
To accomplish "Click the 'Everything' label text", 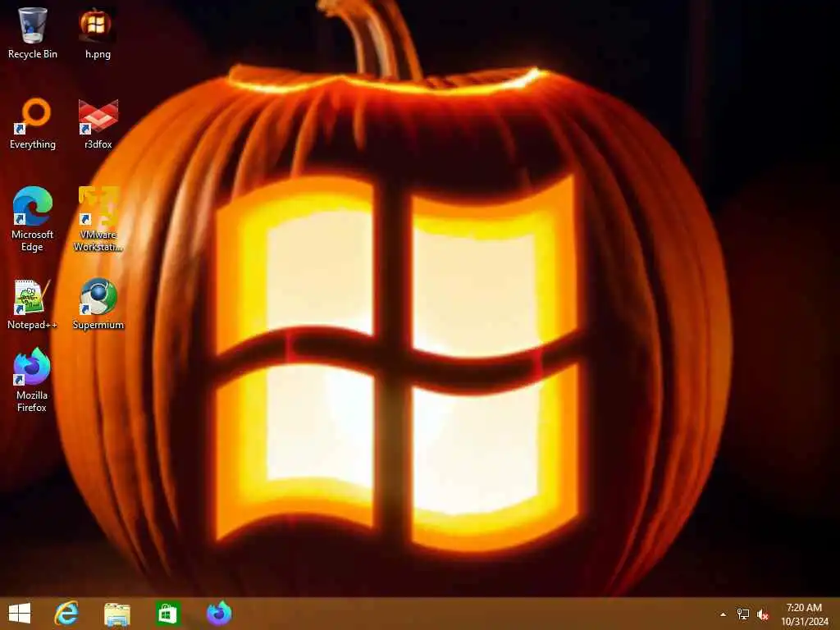I will [33, 144].
